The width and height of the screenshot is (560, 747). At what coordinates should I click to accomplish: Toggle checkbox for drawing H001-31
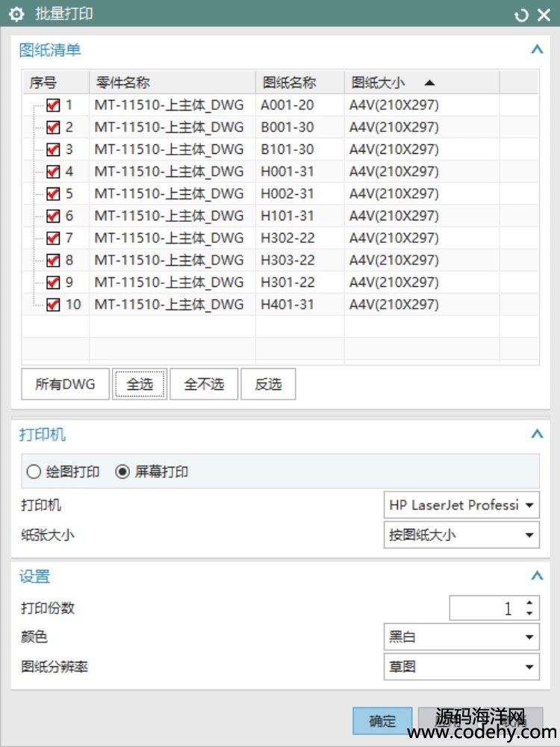coord(53,172)
